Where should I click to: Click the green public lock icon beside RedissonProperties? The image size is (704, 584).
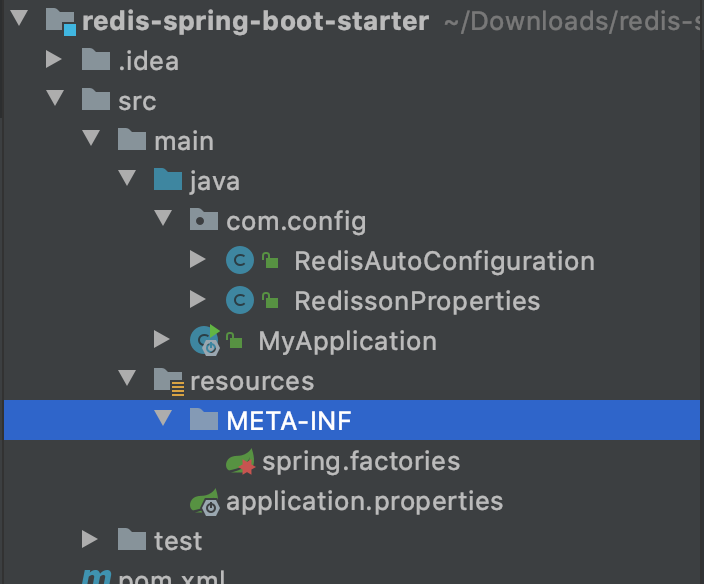(x=270, y=300)
